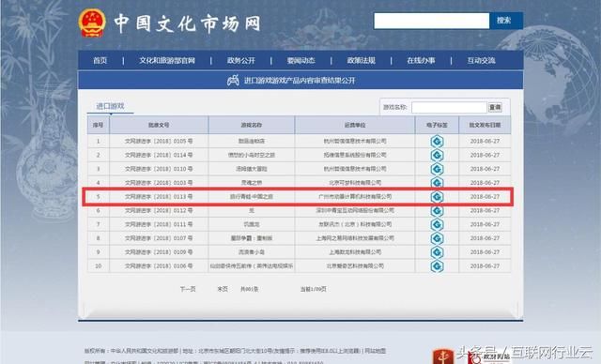Go to 首页 in navigation bar
601x364 pixels.
[100, 60]
